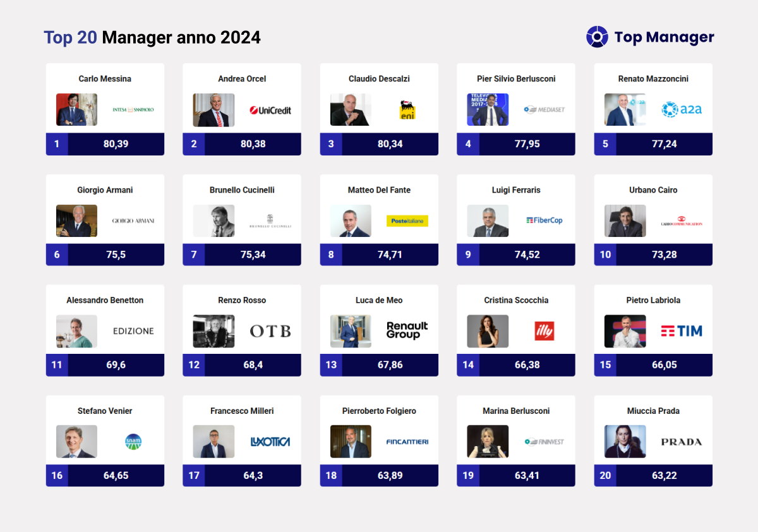Select the a2a company logo
This screenshot has height=532, width=758.
pos(682,109)
